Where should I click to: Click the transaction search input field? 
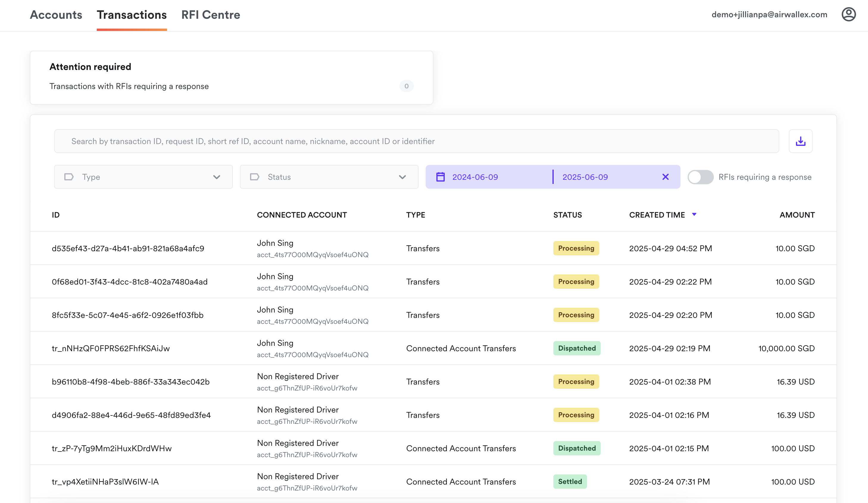click(416, 141)
